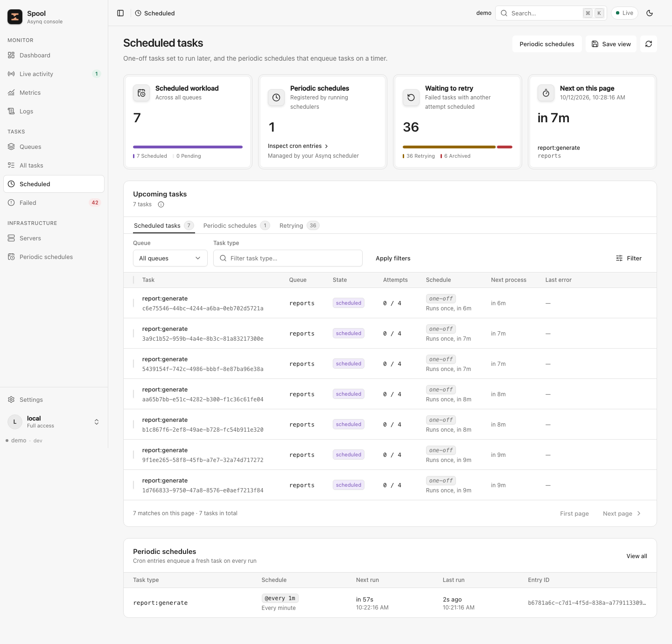Open Queues in the sidebar
Screen dimensions: 672x644
[x=54, y=147]
